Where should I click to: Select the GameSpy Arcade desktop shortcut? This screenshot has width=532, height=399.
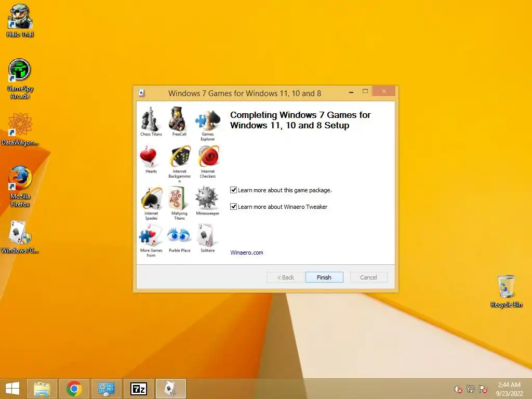pyautogui.click(x=20, y=79)
